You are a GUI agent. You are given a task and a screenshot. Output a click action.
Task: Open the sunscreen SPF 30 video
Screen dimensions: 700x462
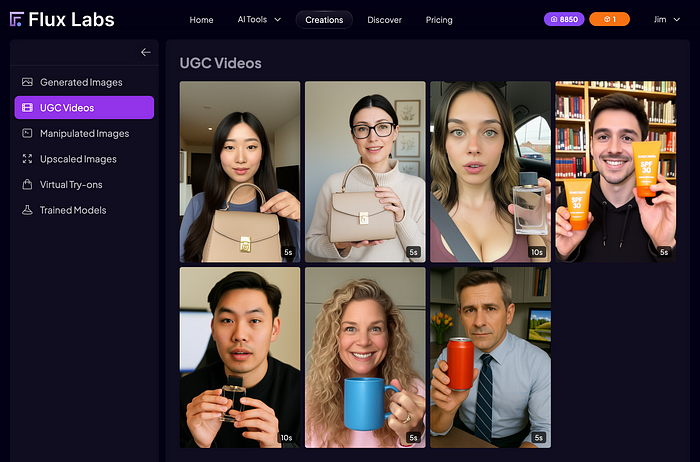coord(616,171)
